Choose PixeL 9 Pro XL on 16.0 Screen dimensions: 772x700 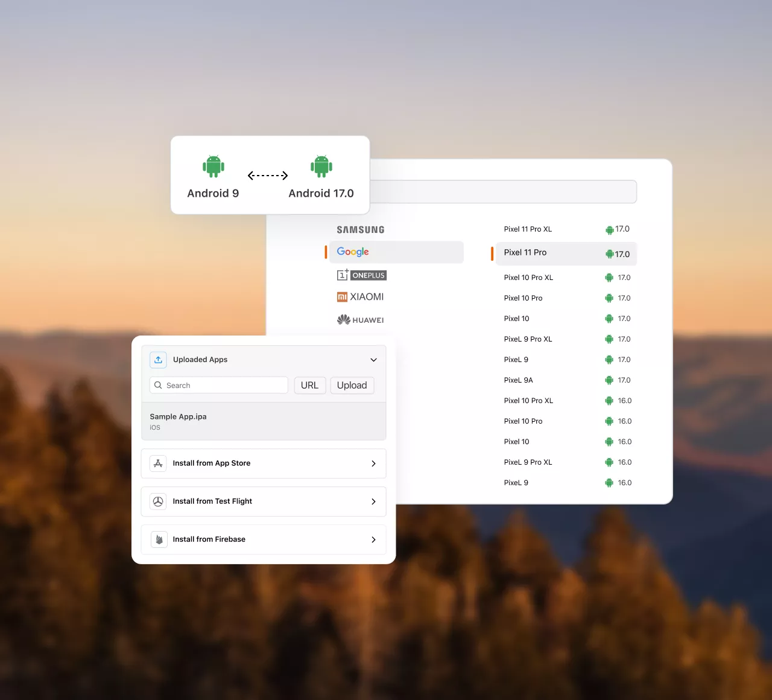tap(566, 462)
